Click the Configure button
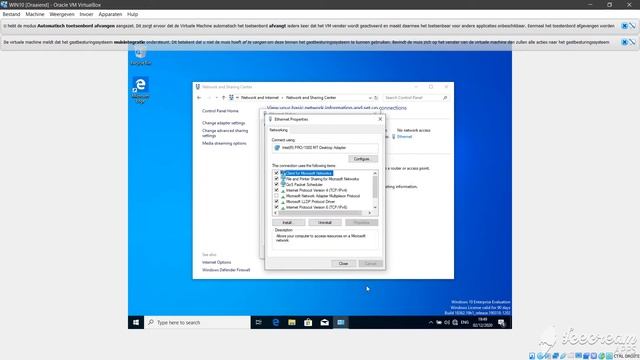Image resolution: width=640 pixels, height=360 pixels. tap(362, 159)
